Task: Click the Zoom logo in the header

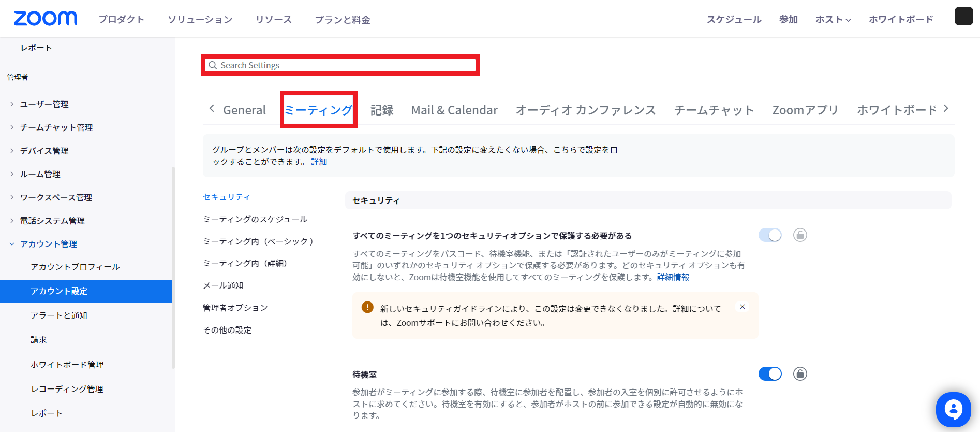Action: [x=46, y=19]
